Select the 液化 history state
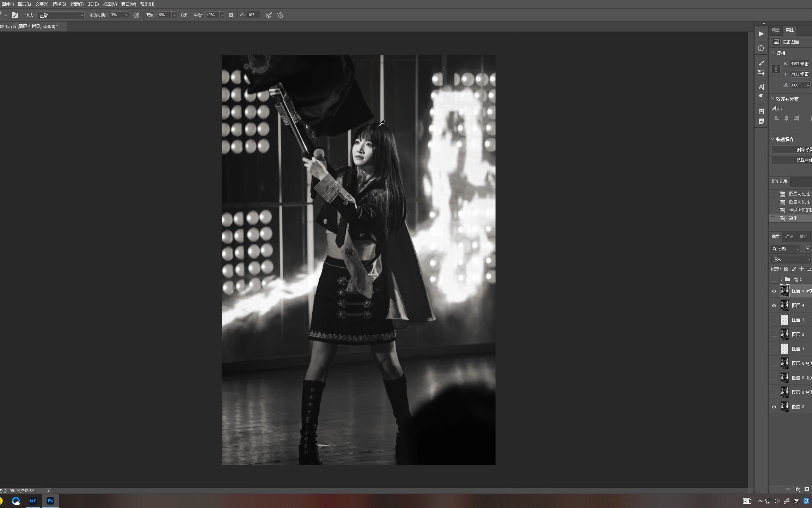812x508 pixels. click(793, 218)
